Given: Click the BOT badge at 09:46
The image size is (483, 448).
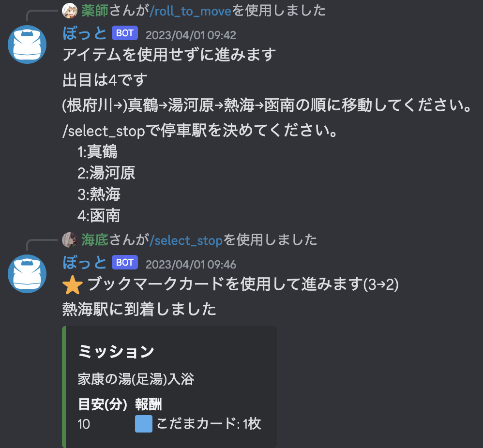Looking at the screenshot, I should click(125, 262).
